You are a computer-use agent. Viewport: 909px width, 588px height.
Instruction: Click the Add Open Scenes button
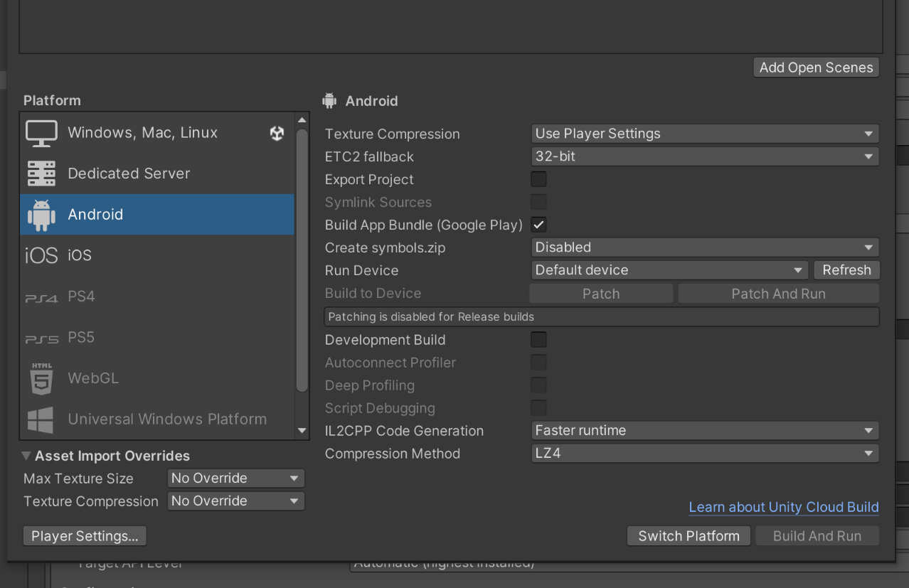coord(816,68)
